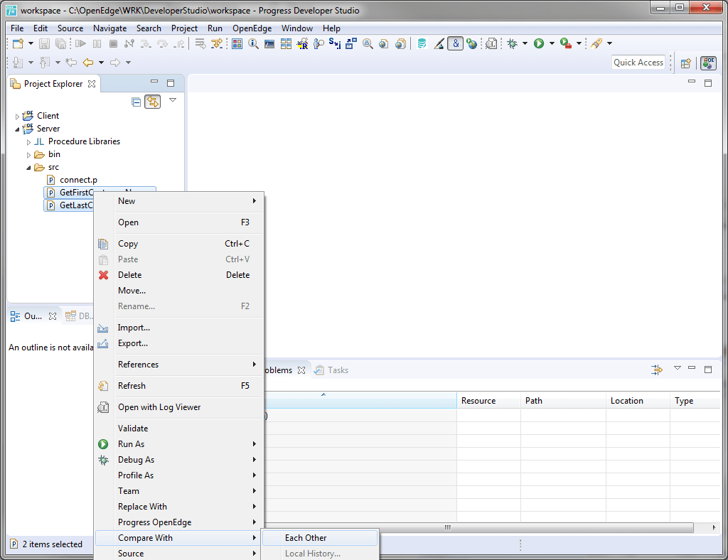Viewport: 728px width, 560px height.
Task: Click the Resume debug icon
Action: click(x=81, y=43)
